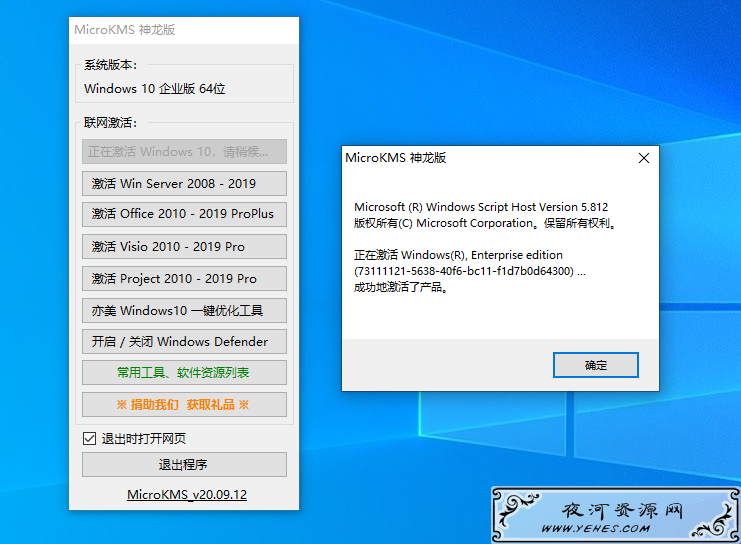Confirm the dialog with 确定
The width and height of the screenshot is (741, 544).
595,365
